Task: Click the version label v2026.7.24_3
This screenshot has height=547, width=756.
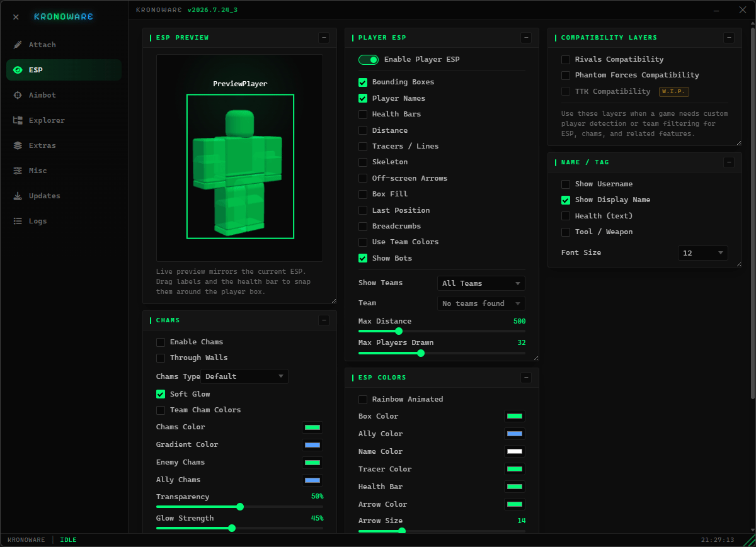Action: [212, 10]
